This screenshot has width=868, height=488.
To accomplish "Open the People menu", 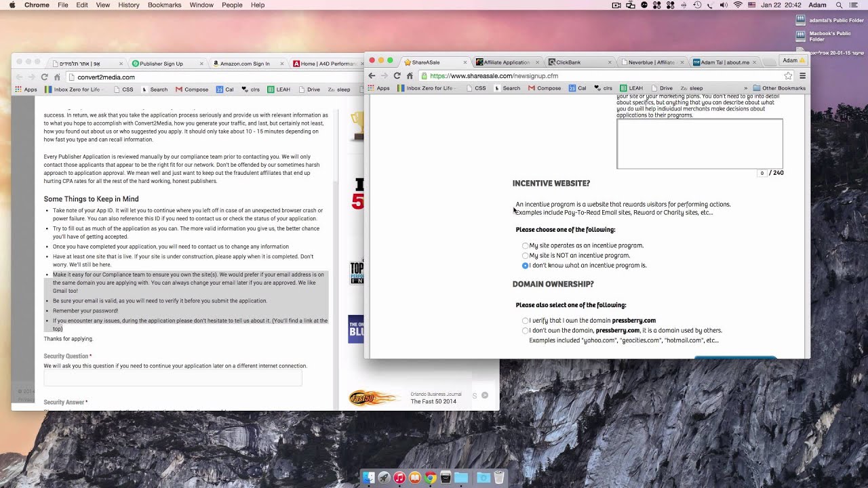I will click(x=232, y=5).
